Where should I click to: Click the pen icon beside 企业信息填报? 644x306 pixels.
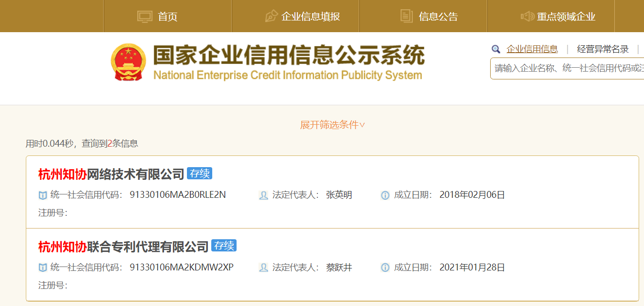(271, 16)
